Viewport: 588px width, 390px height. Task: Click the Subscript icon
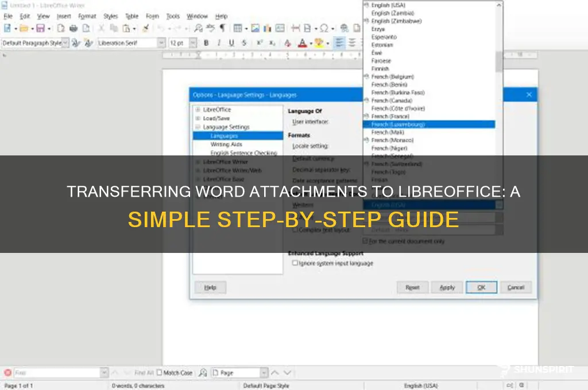click(x=272, y=43)
